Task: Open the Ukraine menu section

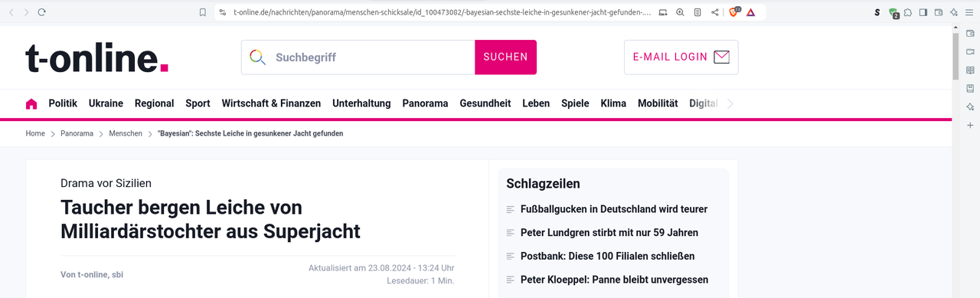Action: (106, 103)
